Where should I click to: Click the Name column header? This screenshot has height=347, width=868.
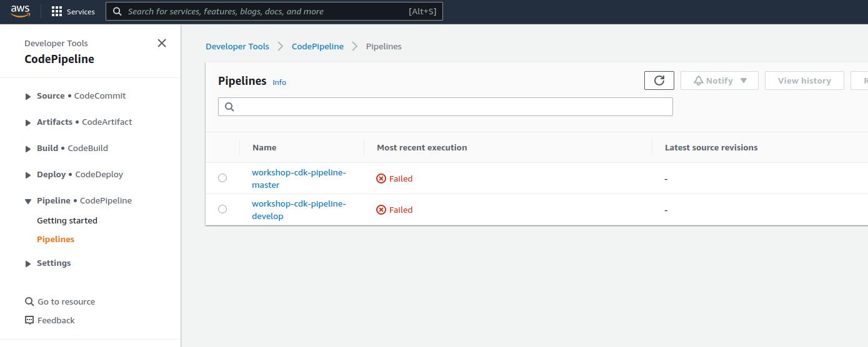(264, 147)
